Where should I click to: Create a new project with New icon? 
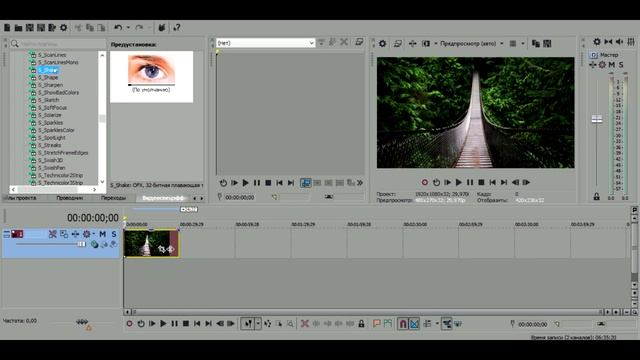7,28
